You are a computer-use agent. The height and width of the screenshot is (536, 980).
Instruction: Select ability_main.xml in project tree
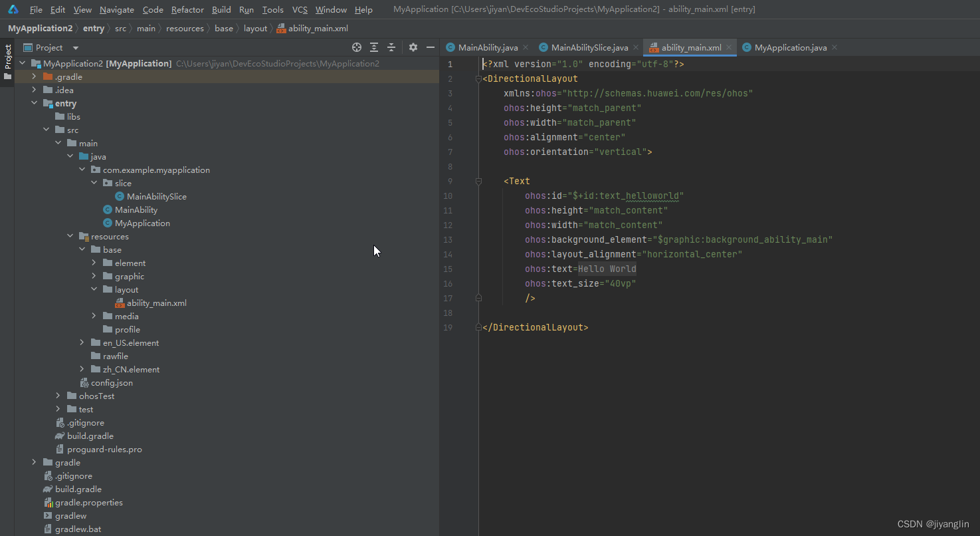coord(157,303)
